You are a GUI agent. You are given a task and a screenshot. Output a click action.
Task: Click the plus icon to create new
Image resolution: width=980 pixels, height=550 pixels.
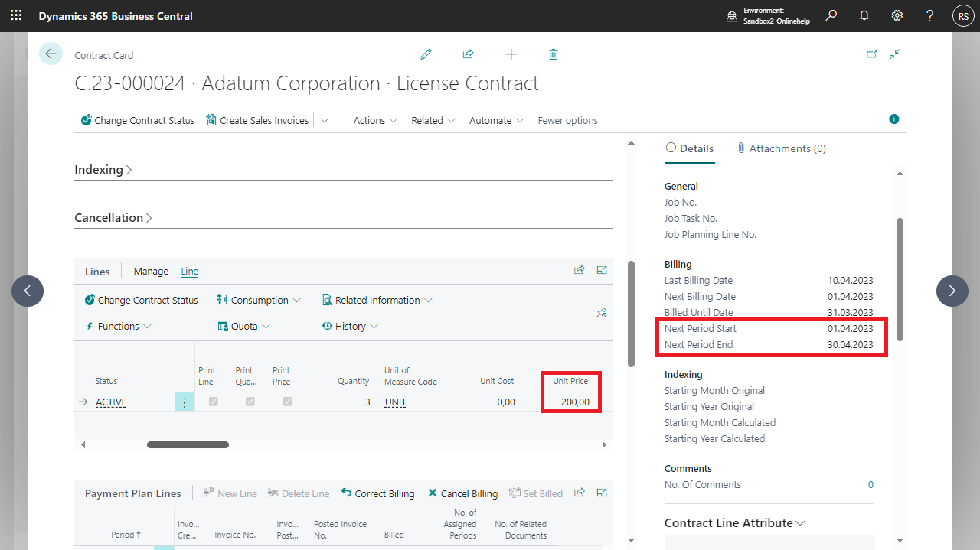point(511,54)
